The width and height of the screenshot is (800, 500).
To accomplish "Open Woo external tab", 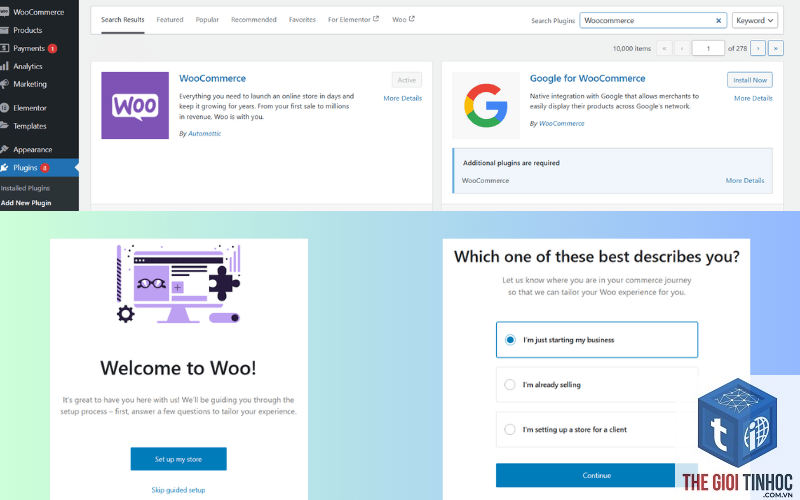I will coord(403,20).
